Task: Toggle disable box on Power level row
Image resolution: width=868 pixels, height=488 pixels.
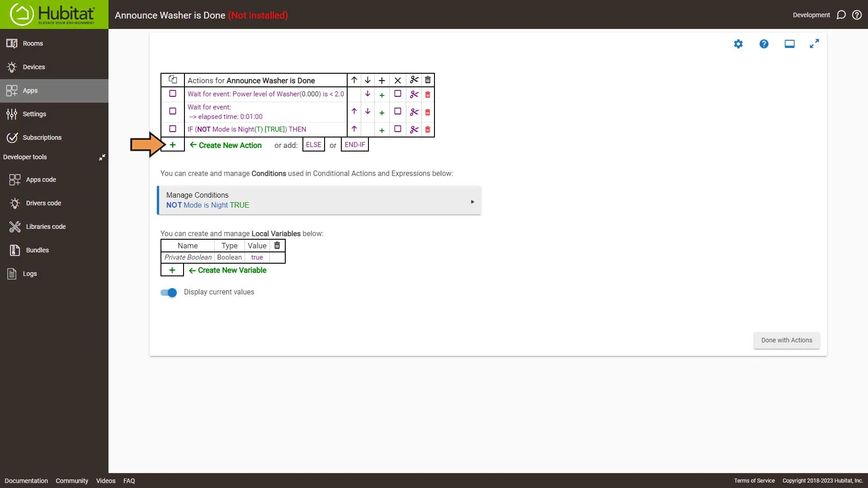Action: click(398, 94)
